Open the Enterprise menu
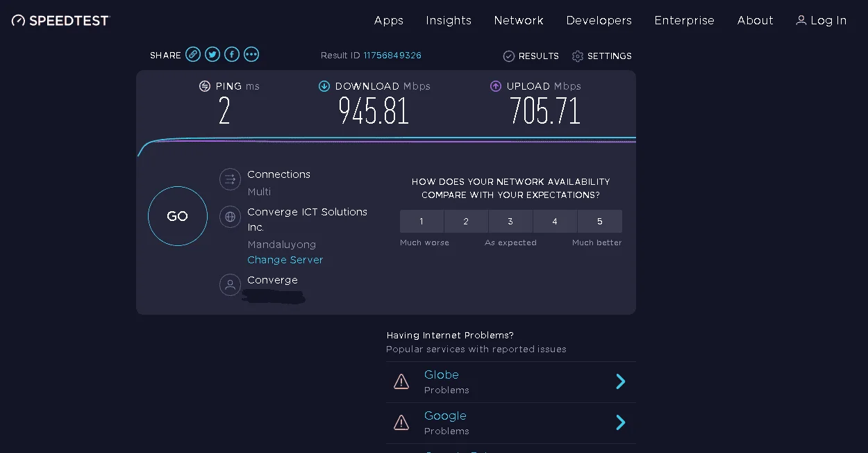Image resolution: width=868 pixels, height=453 pixels. [x=685, y=21]
